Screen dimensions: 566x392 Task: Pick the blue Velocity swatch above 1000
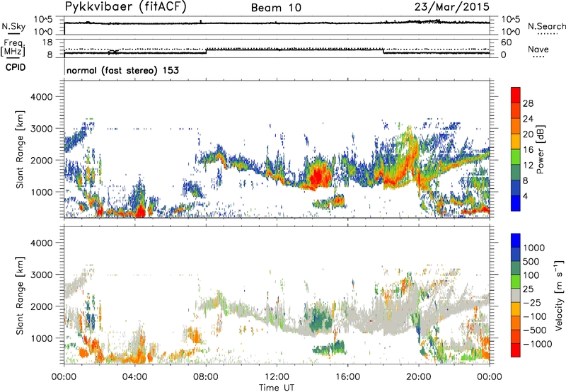[x=516, y=241]
